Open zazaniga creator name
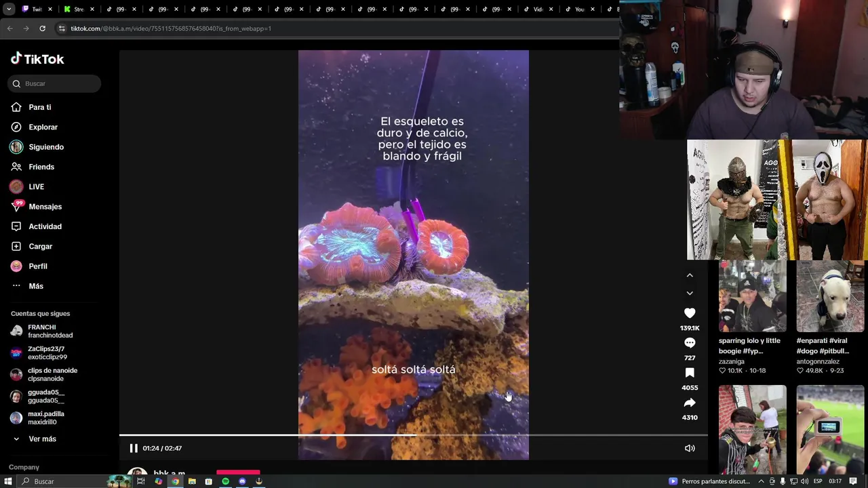 (731, 362)
